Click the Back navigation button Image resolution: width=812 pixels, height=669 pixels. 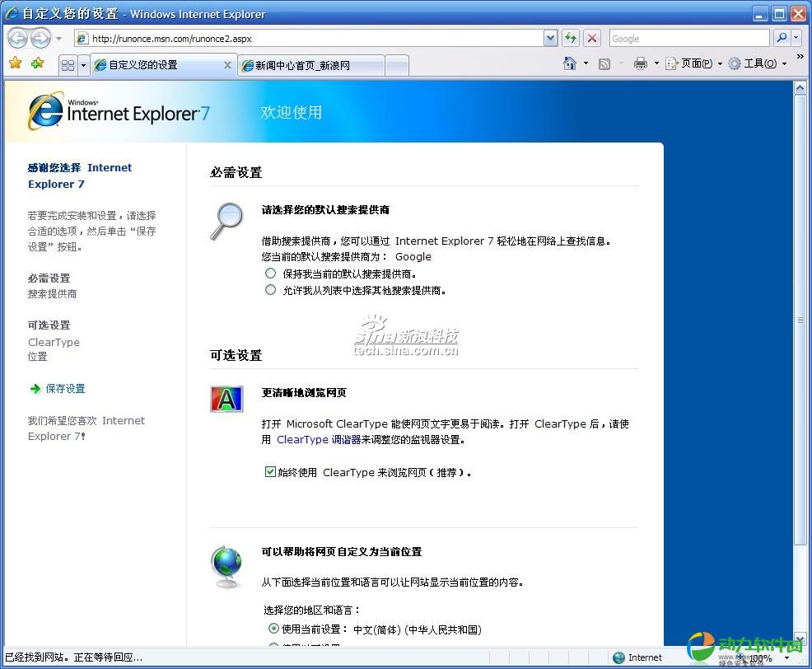pos(19,38)
